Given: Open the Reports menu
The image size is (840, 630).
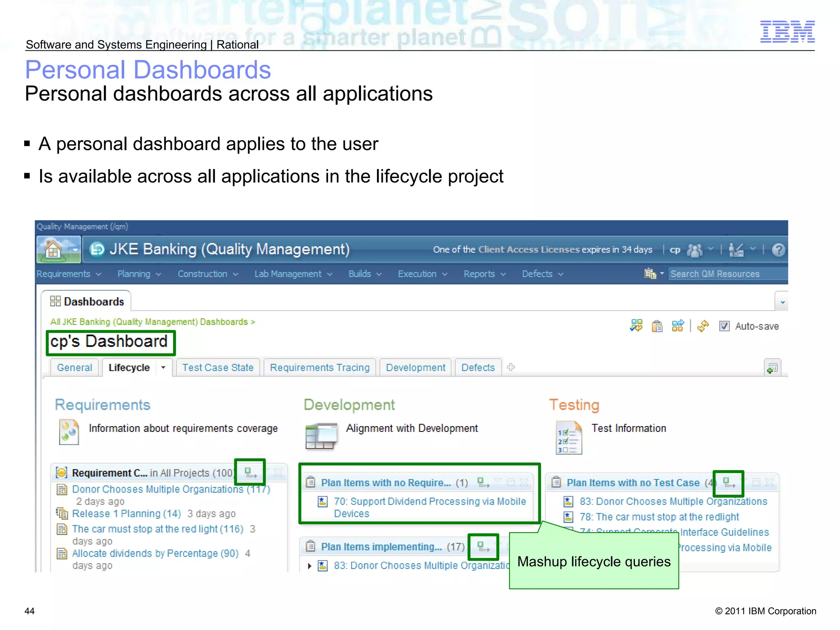Looking at the screenshot, I should click(485, 274).
